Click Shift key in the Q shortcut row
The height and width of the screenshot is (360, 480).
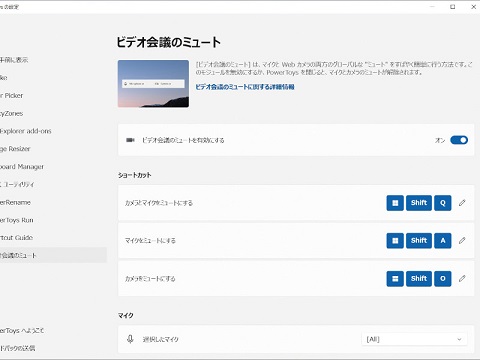pos(419,203)
